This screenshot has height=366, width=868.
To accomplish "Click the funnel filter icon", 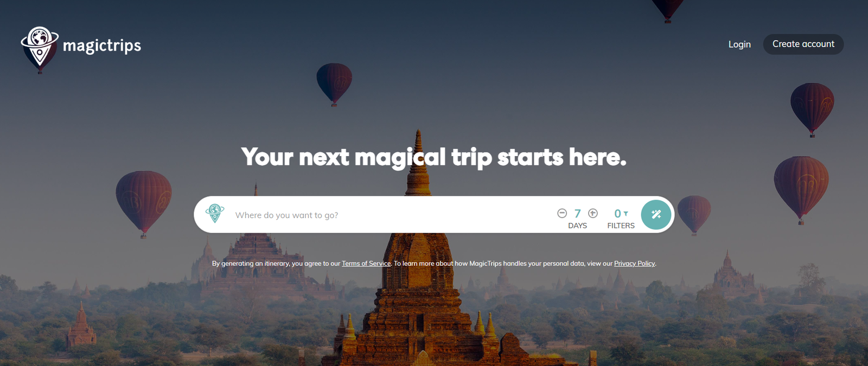I will tap(626, 214).
